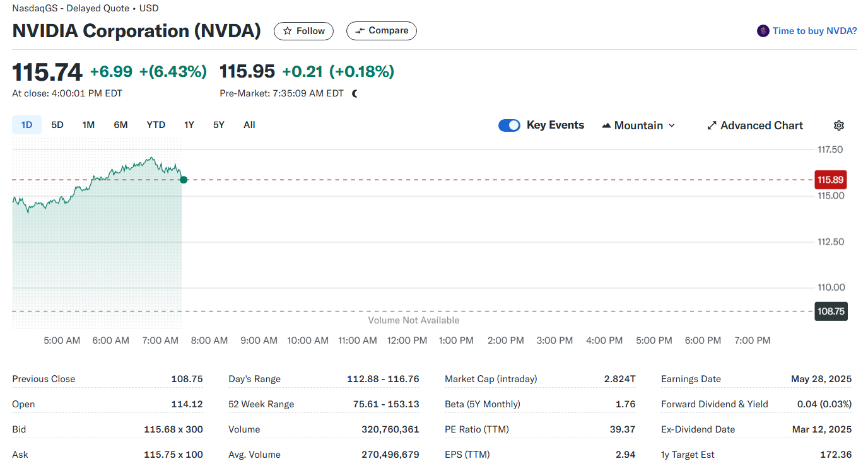Click Earnings Date May 28, 2025
The height and width of the screenshot is (471, 868).
[x=821, y=379]
